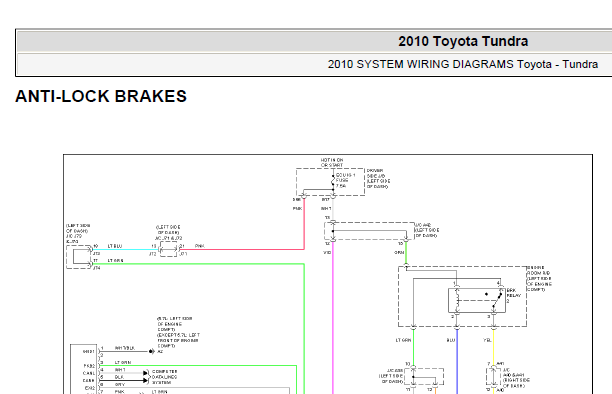Screen dimensions: 612x394
Task: Select the "LT BLU" wire label
Action: [x=115, y=246]
